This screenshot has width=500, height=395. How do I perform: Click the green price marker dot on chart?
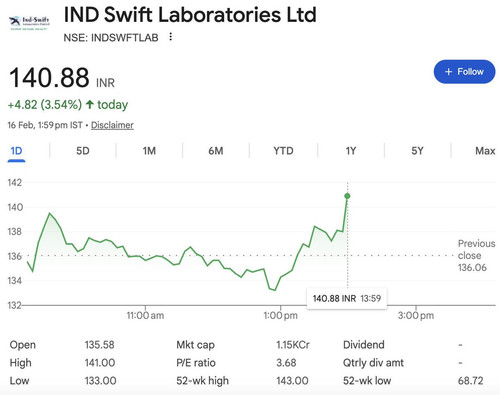(347, 196)
